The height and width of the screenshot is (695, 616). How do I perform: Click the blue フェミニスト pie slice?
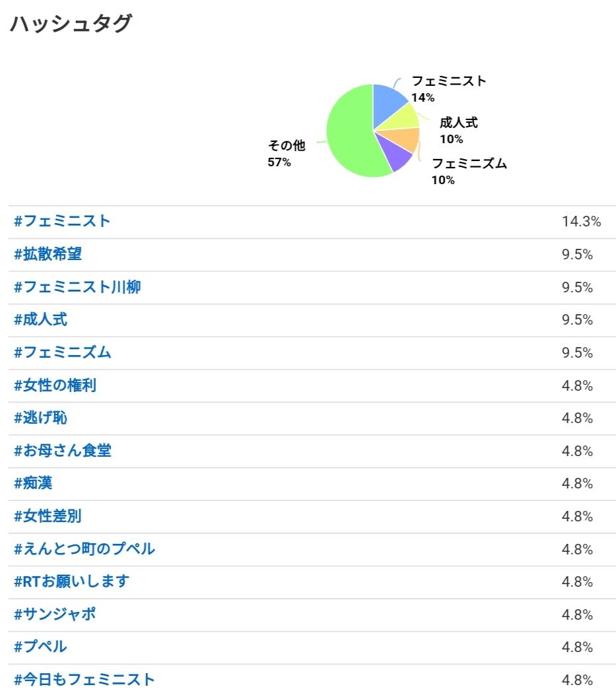(387, 104)
